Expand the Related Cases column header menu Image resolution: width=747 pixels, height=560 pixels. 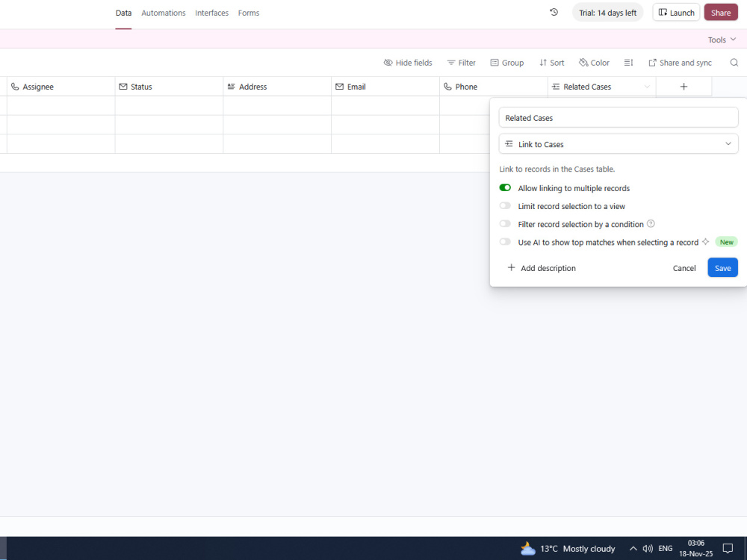[647, 87]
